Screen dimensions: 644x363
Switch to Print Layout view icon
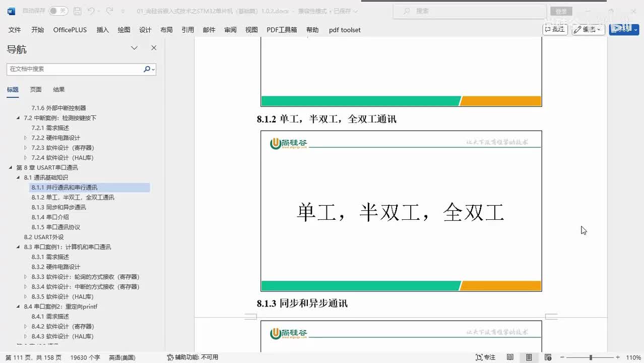[x=529, y=357]
